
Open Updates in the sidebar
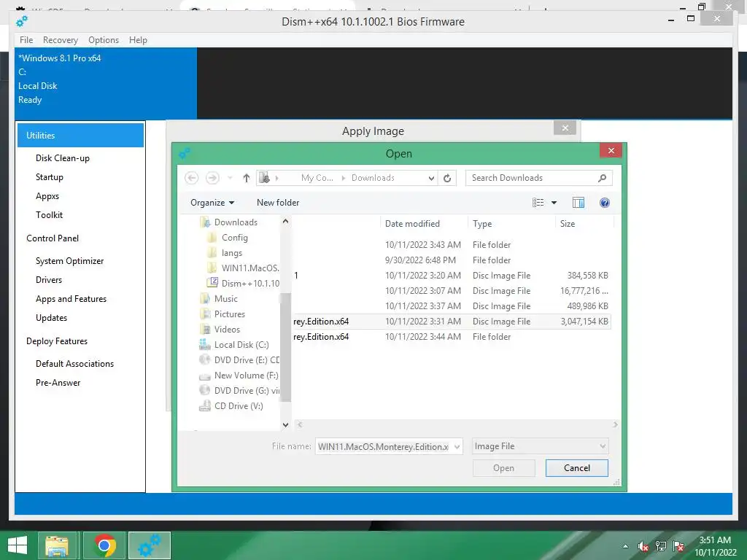click(x=51, y=318)
